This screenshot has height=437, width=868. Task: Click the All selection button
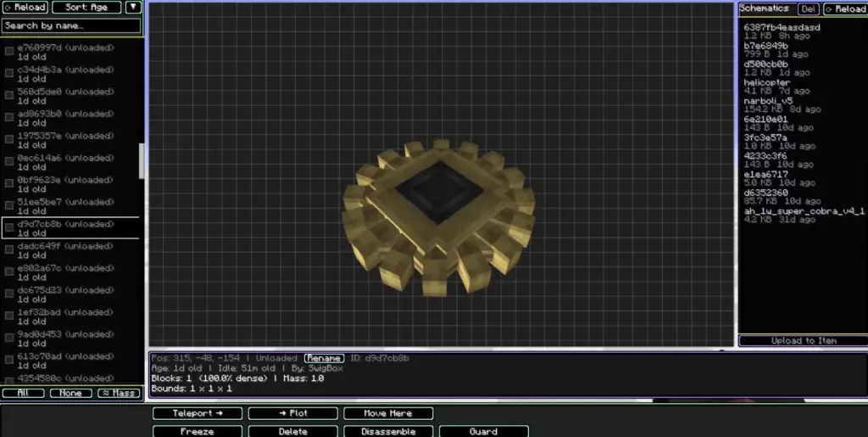click(23, 393)
